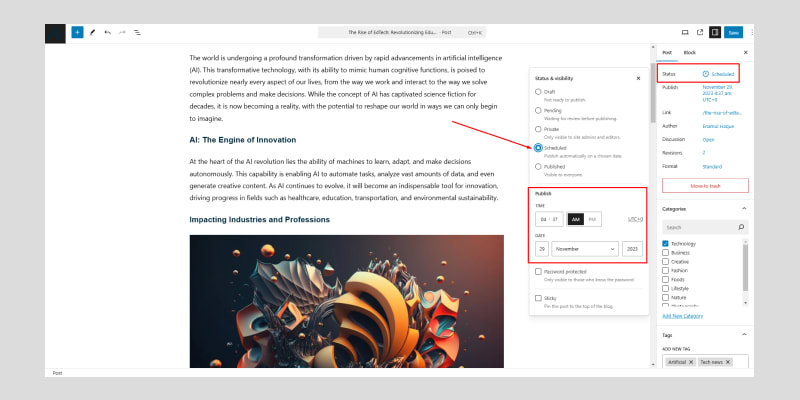
Task: Click the year field showing 2023
Action: [632, 249]
